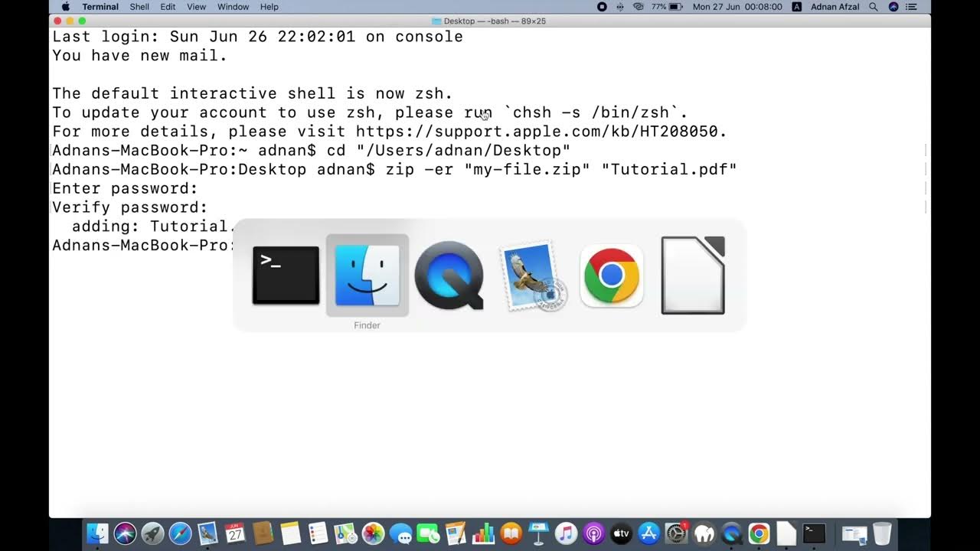Open the Trash in the Dock
980x551 pixels.
click(x=882, y=533)
